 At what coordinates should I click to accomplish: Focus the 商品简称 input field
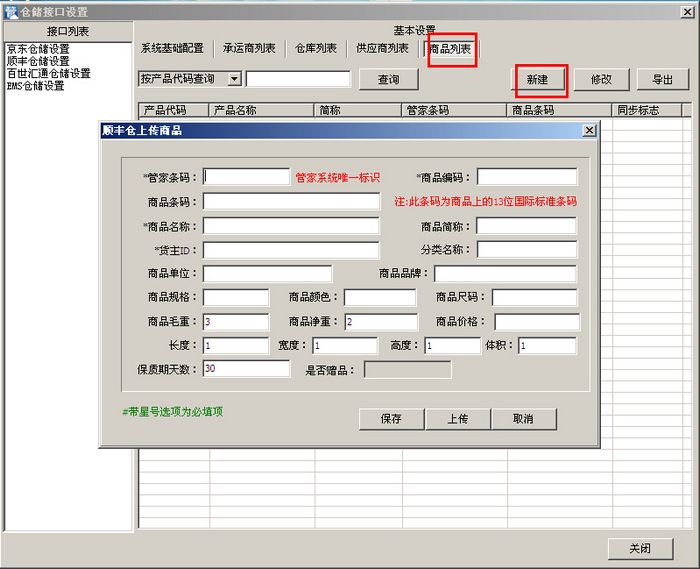pos(526,226)
